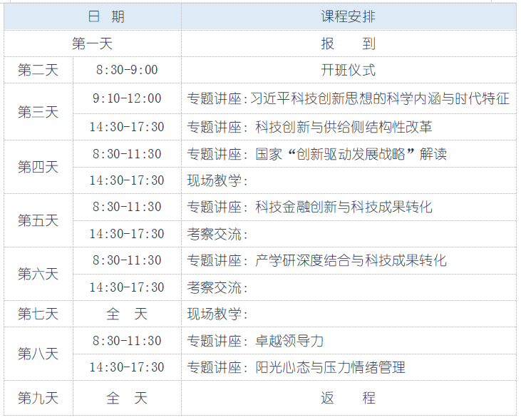
Task: Select 第五天 '考察交流:' cell
Action: pyautogui.click(x=349, y=234)
